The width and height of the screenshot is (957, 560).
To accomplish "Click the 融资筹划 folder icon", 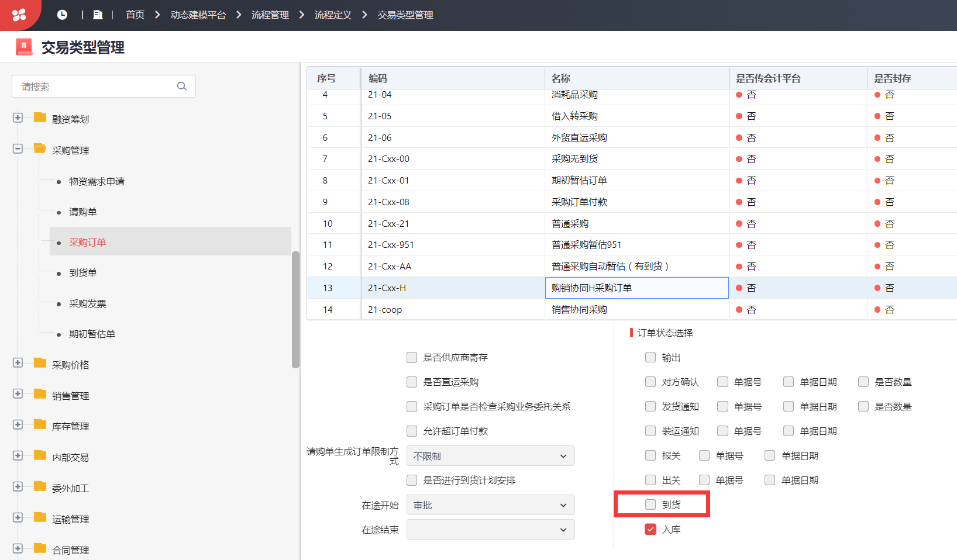I will click(x=40, y=117).
